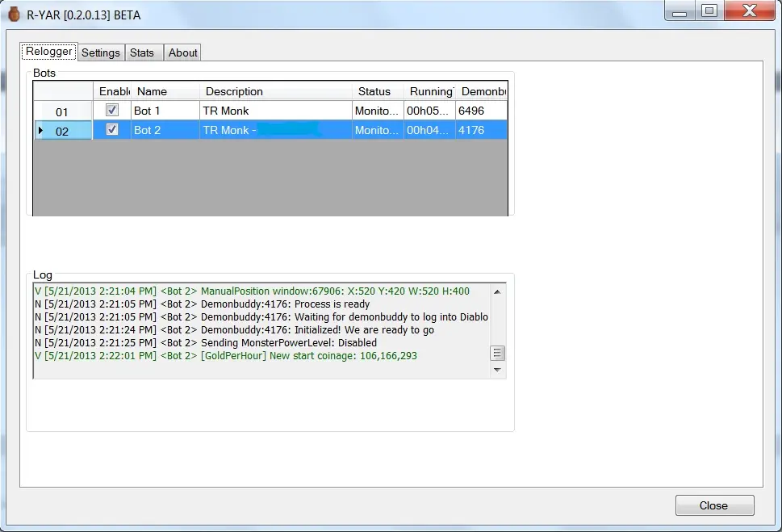Viewport: 782px width, 532px height.
Task: Select the "Bot 2" name cell
Action: [x=165, y=130]
